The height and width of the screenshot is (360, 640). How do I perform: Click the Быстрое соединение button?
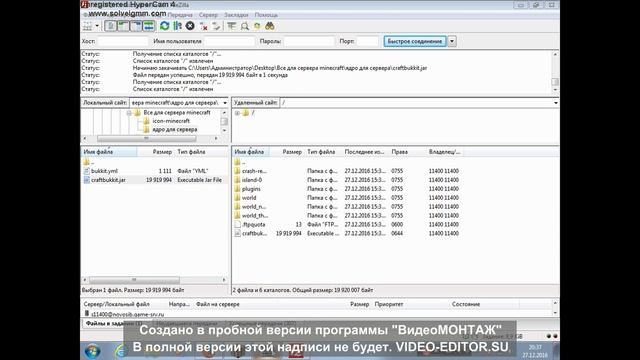[x=415, y=41]
